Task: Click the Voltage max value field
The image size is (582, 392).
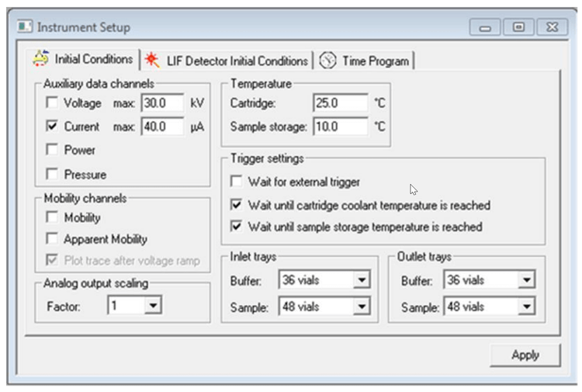Action: 161,102
